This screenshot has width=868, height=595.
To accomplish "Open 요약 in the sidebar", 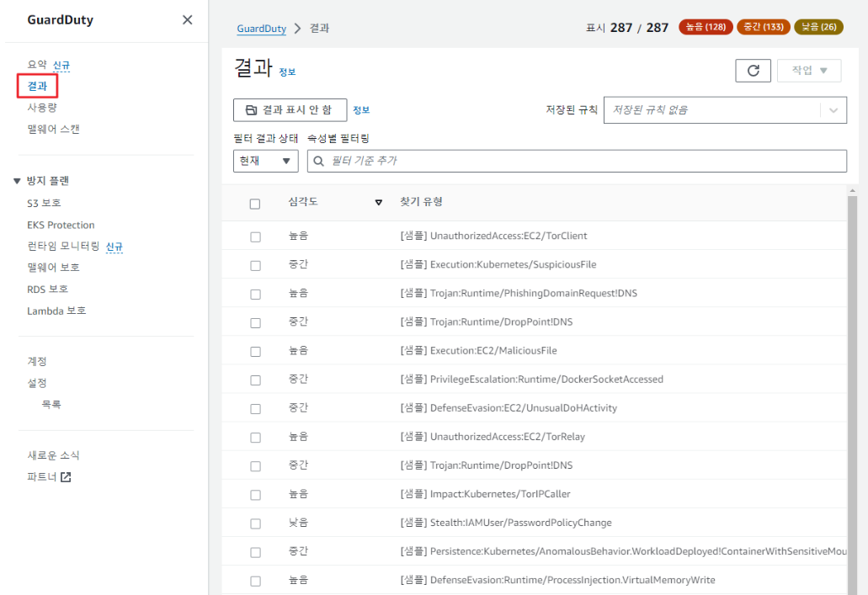I will pyautogui.click(x=37, y=65).
